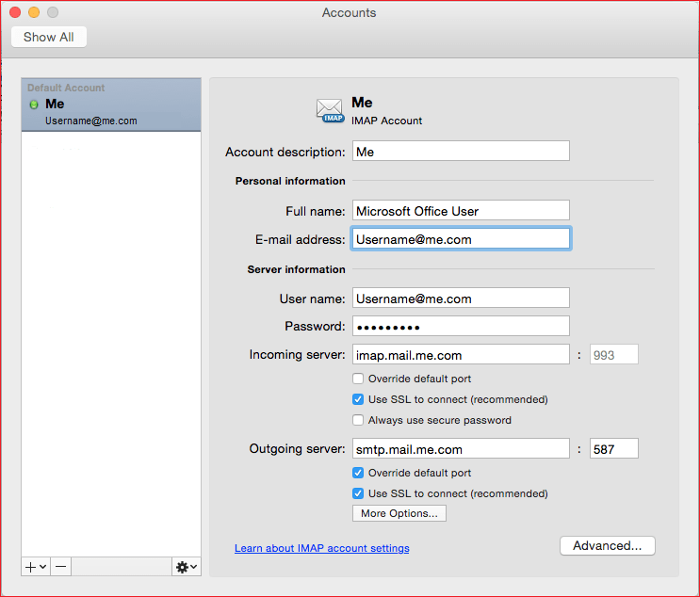Click the incoming port 993 field
This screenshot has height=597, width=700.
point(614,354)
